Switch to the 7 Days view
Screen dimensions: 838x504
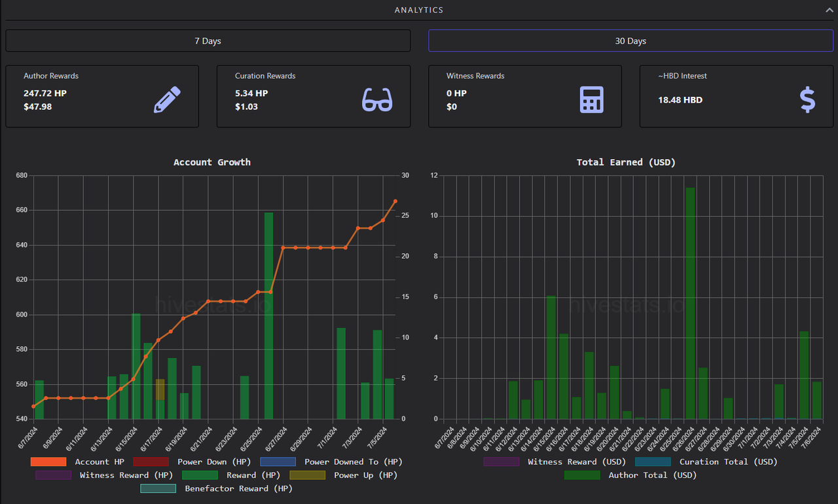[208, 41]
